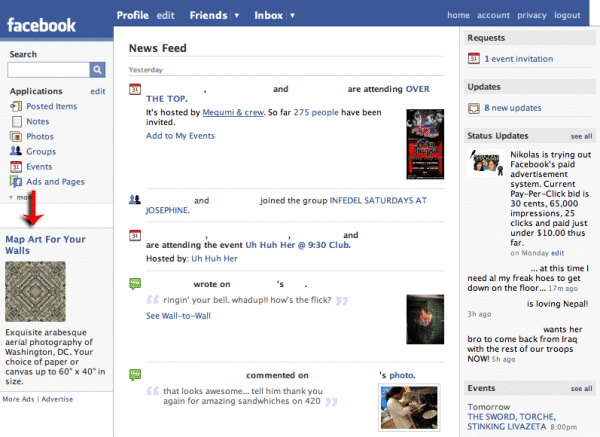Screen dimensions: 600x437
Task: Click Add to My Events link
Action: click(x=180, y=135)
